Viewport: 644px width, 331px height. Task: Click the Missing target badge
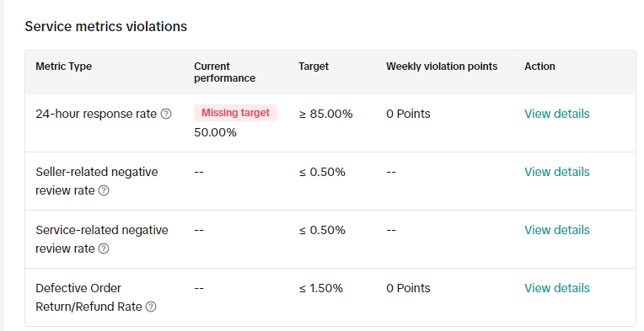click(x=236, y=113)
